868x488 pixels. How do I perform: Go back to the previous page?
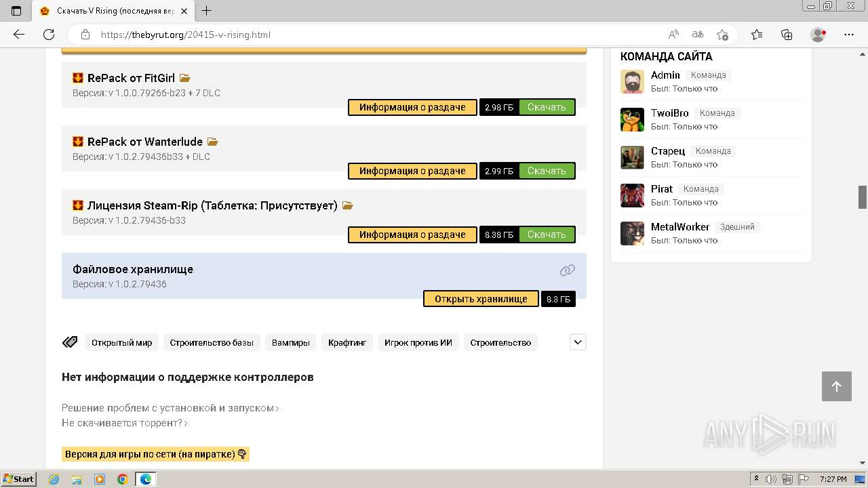[19, 35]
